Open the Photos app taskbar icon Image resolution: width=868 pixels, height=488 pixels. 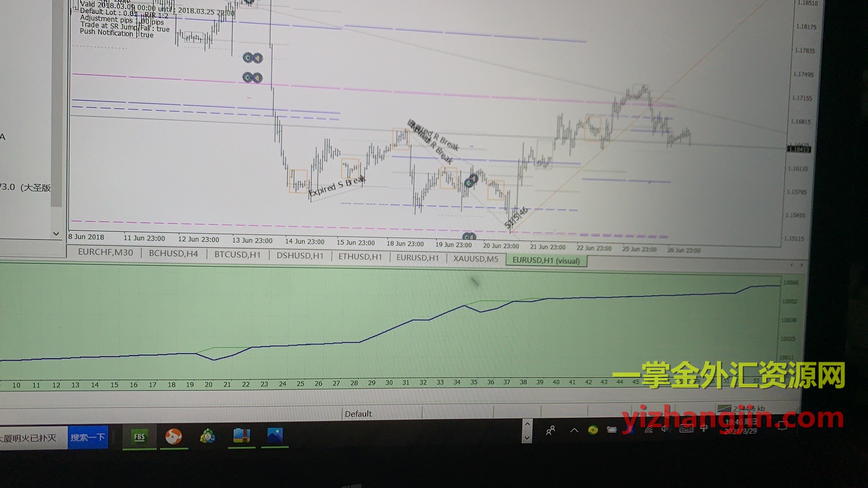(275, 435)
